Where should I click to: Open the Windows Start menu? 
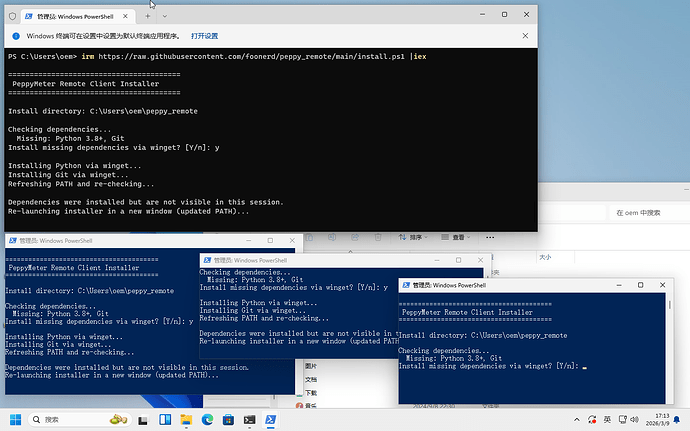[x=18, y=419]
